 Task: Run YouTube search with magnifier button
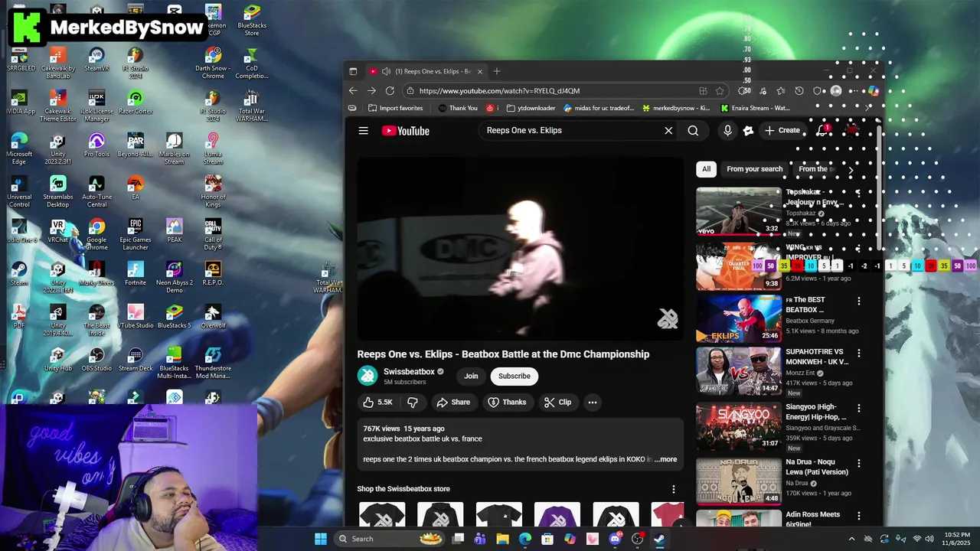click(693, 131)
